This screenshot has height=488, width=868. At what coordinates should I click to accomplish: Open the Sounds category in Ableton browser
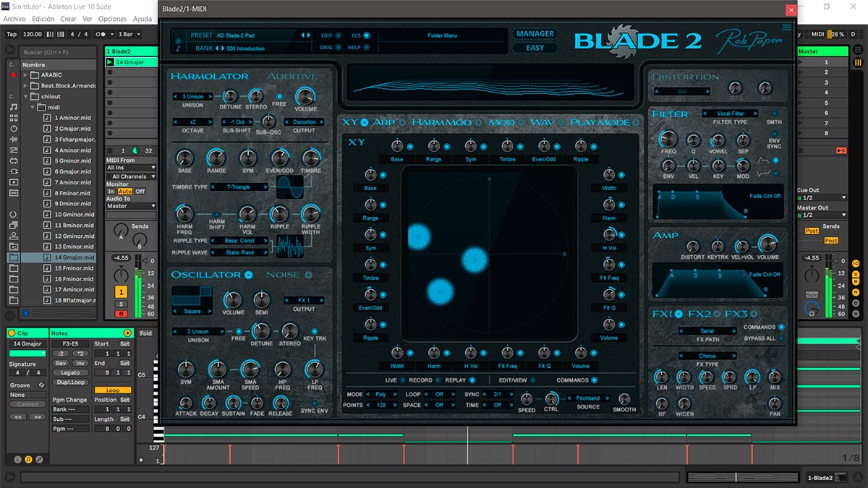click(13, 107)
